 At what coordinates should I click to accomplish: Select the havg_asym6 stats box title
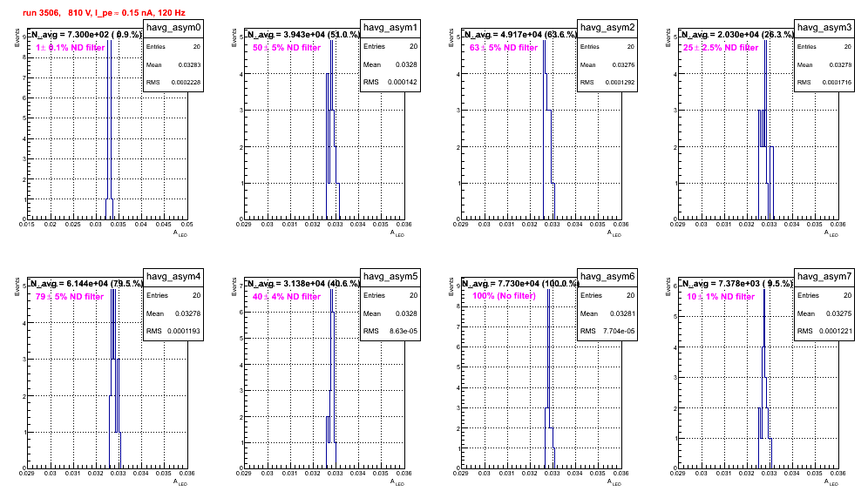pyautogui.click(x=607, y=277)
